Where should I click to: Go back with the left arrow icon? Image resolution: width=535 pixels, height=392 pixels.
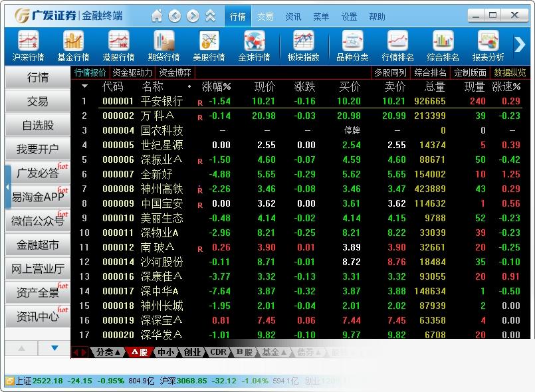point(175,16)
